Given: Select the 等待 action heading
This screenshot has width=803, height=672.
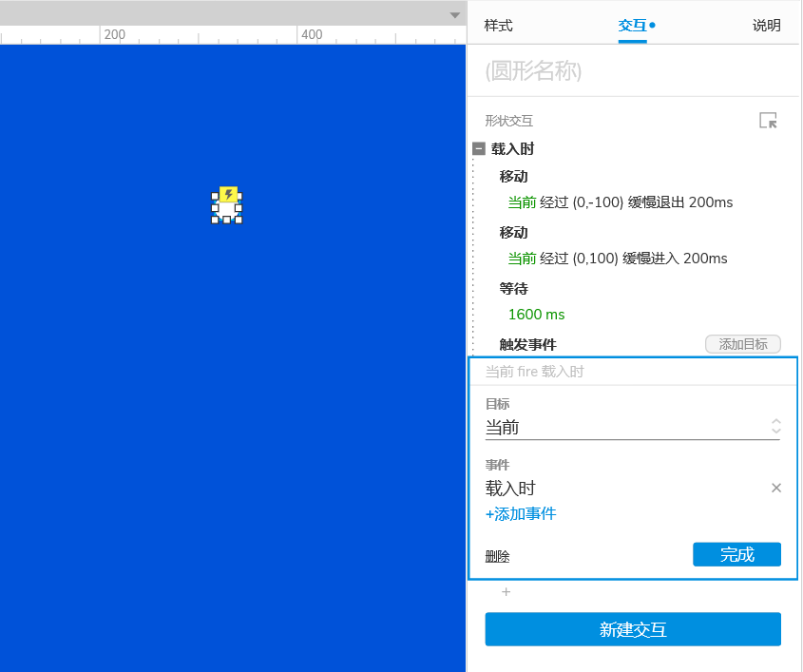Looking at the screenshot, I should pos(514,288).
